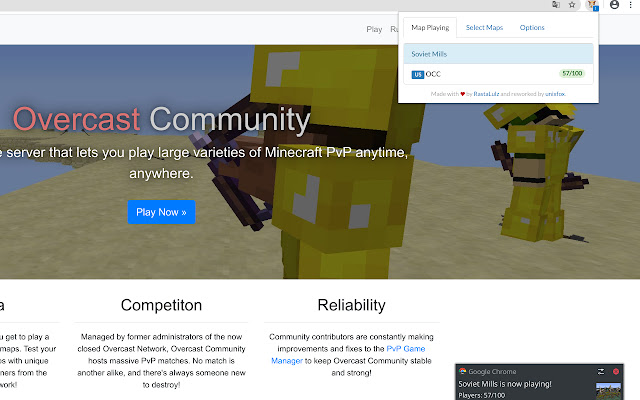Click the Competiton section heading
Image resolution: width=640 pixels, height=400 pixels.
coord(161,305)
